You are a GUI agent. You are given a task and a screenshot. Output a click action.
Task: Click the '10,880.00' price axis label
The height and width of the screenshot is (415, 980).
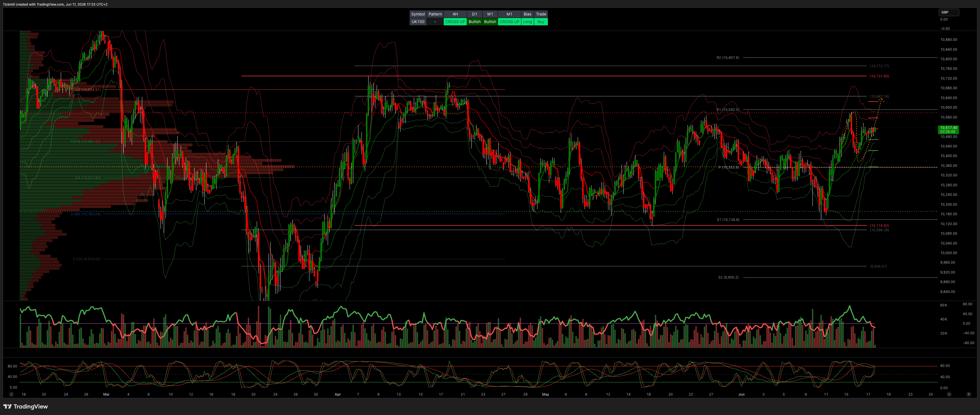tap(949, 39)
